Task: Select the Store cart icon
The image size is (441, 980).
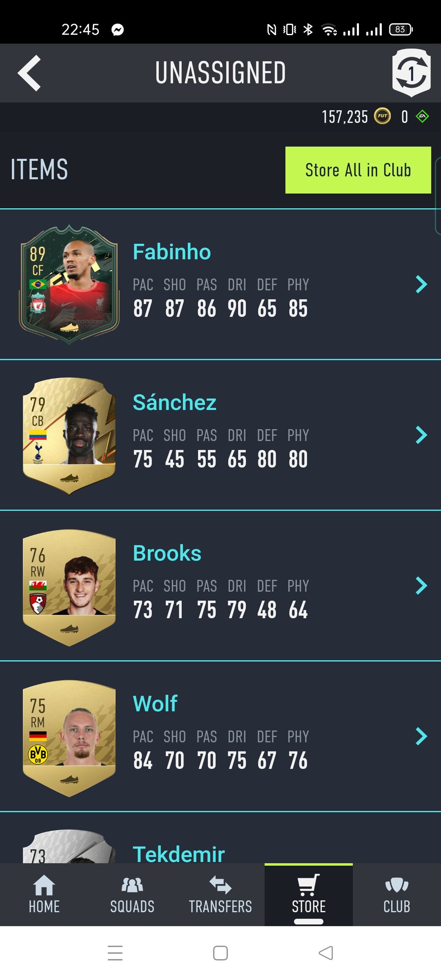Action: [309, 885]
